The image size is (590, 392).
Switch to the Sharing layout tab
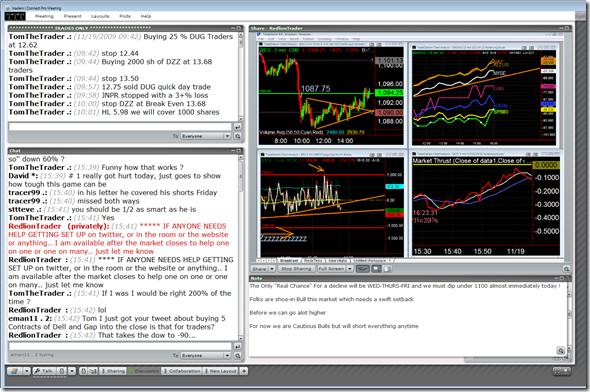[x=113, y=371]
